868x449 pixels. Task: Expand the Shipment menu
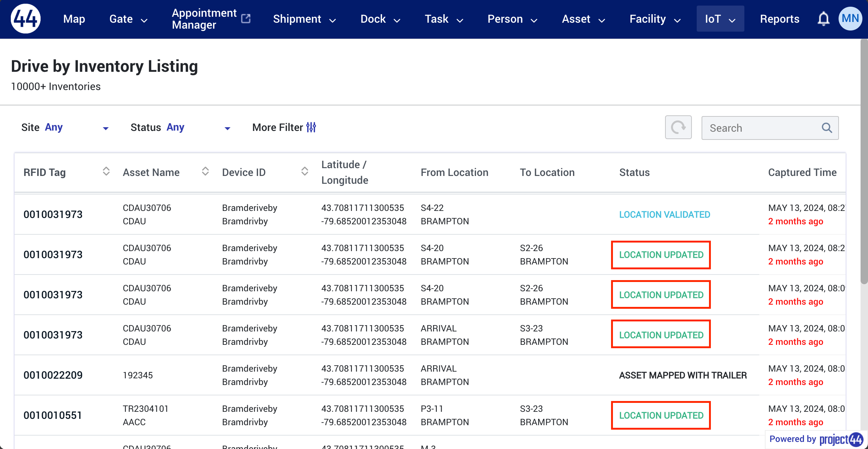pyautogui.click(x=304, y=19)
